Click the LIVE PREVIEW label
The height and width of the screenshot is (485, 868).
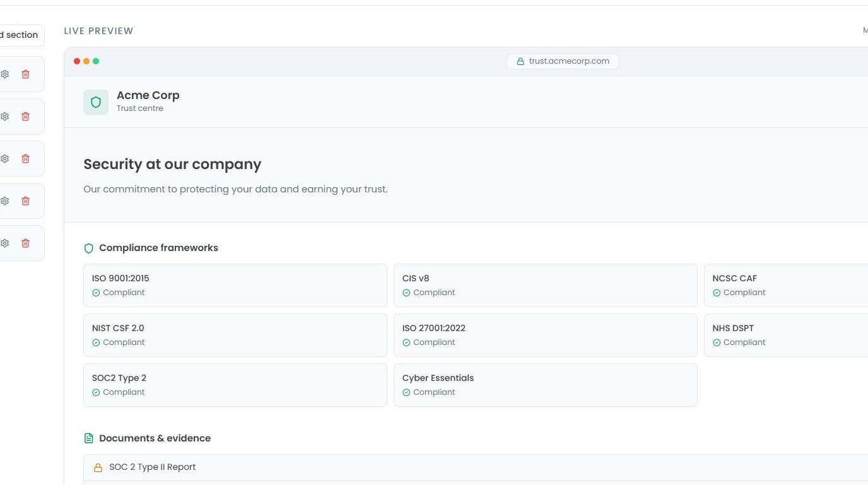click(x=98, y=31)
